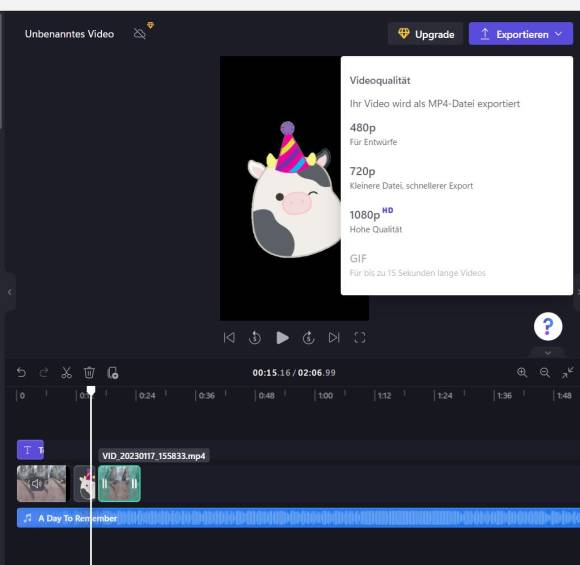Undo the last action
The width and height of the screenshot is (580, 565).
tap(21, 372)
